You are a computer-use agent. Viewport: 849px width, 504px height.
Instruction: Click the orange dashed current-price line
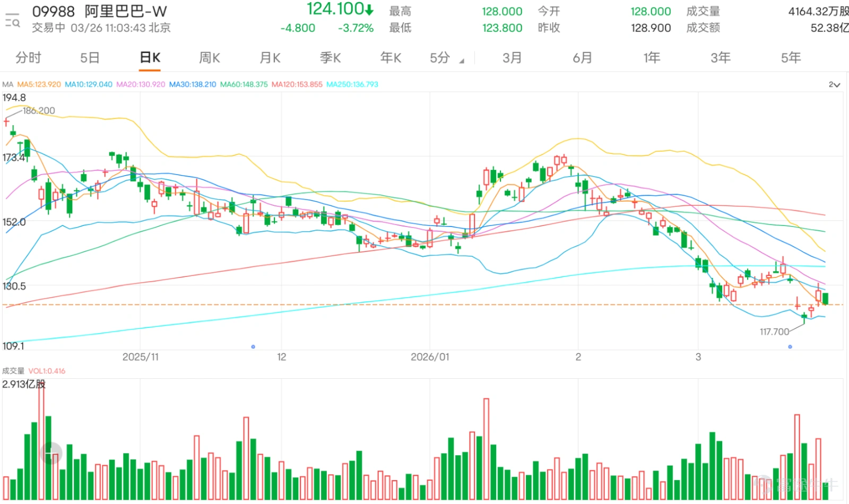click(422, 305)
